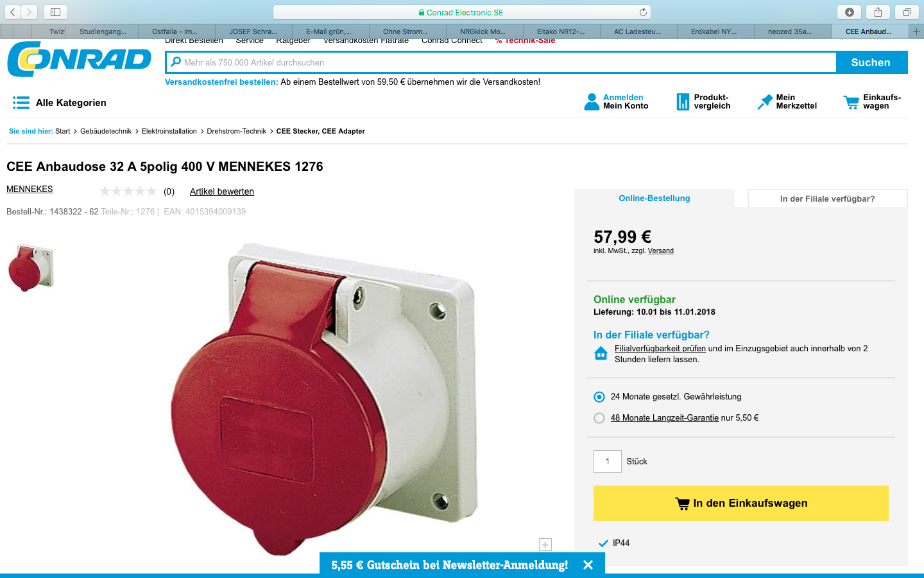Click the Safari downloads icon
The width and height of the screenshot is (924, 578).
coord(850,12)
